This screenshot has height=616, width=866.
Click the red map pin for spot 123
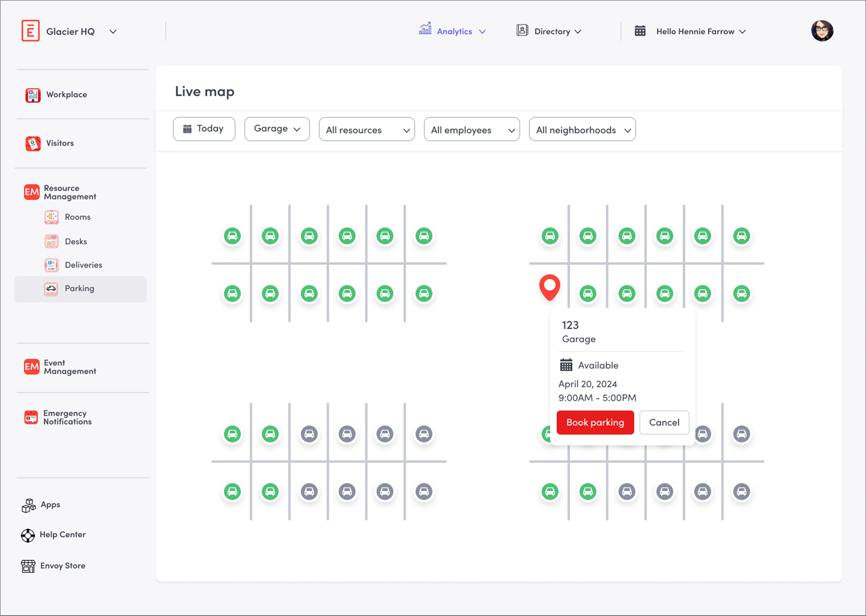(x=550, y=287)
